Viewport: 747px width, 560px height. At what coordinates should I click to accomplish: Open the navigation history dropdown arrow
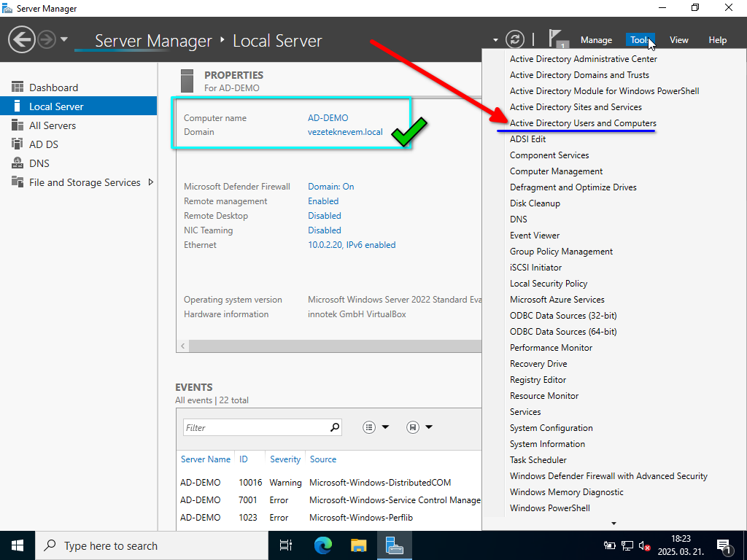click(64, 39)
